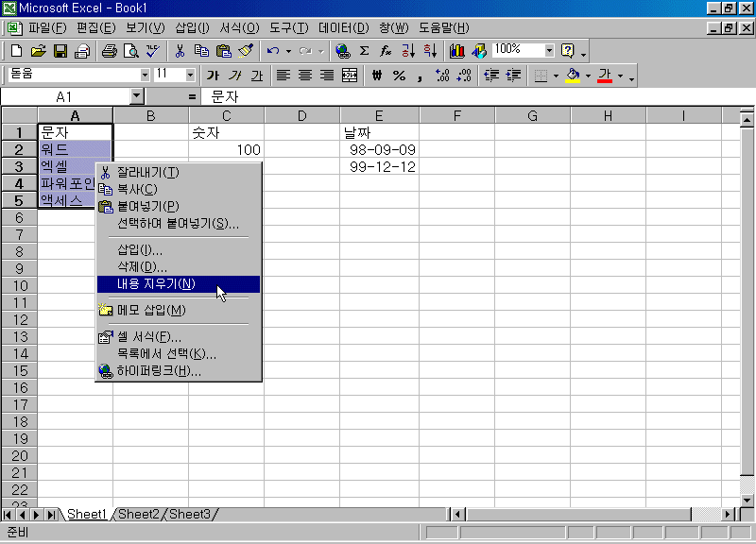Toggle underline formatting button

(257, 76)
